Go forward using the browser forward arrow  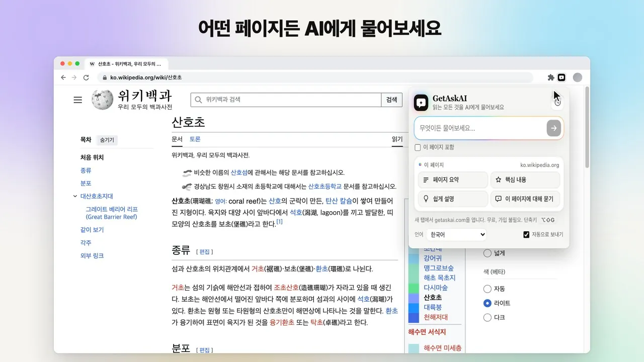tap(74, 77)
